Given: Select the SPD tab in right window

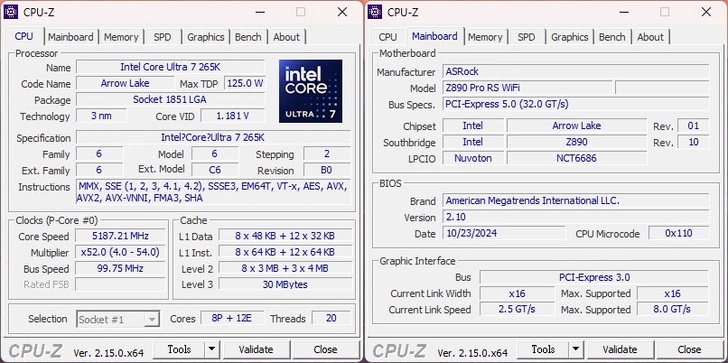Looking at the screenshot, I should [526, 37].
